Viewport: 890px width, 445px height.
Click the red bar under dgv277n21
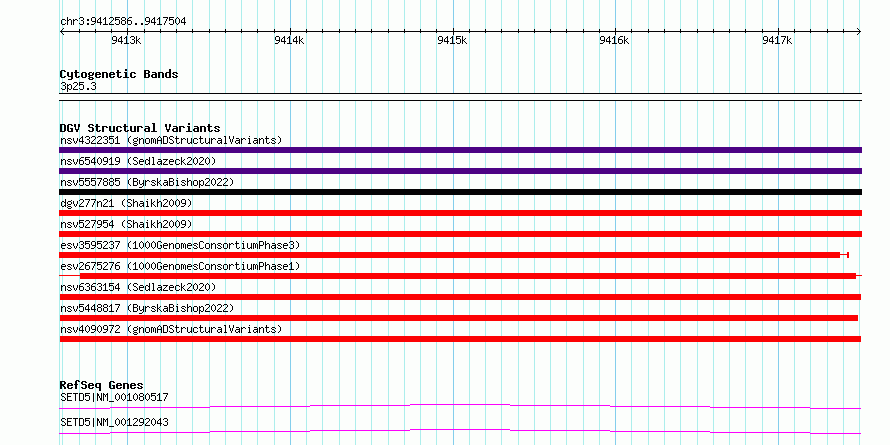(x=460, y=213)
